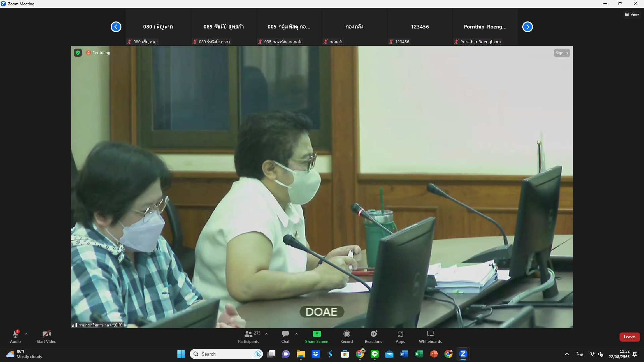The width and height of the screenshot is (644, 362).
Task: Open the View layout menu
Action: coord(632,14)
